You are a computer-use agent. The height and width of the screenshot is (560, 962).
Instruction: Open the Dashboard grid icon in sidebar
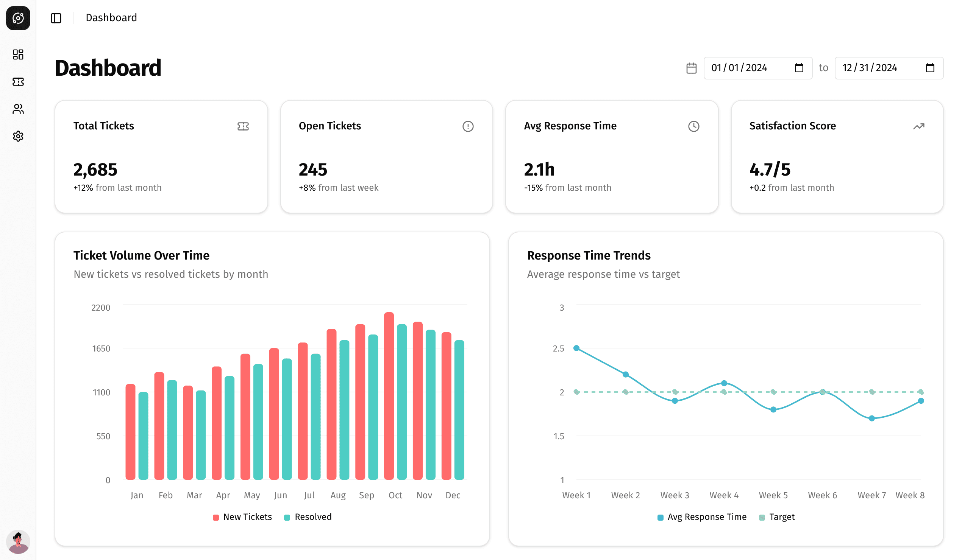click(18, 54)
